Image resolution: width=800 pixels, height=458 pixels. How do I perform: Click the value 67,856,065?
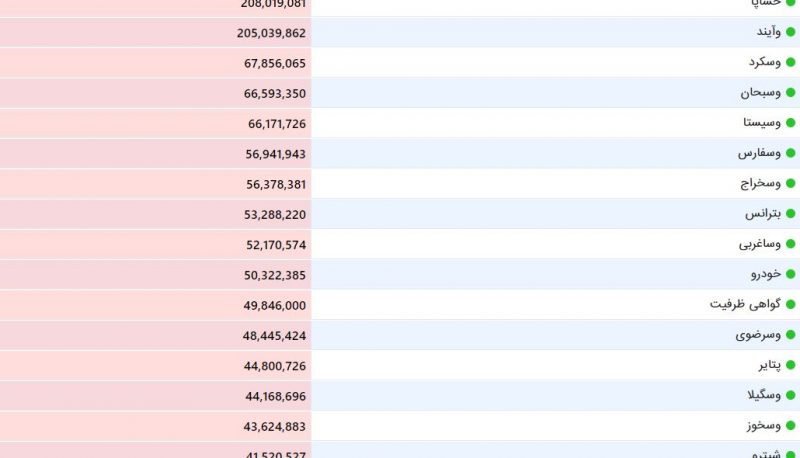click(x=275, y=63)
